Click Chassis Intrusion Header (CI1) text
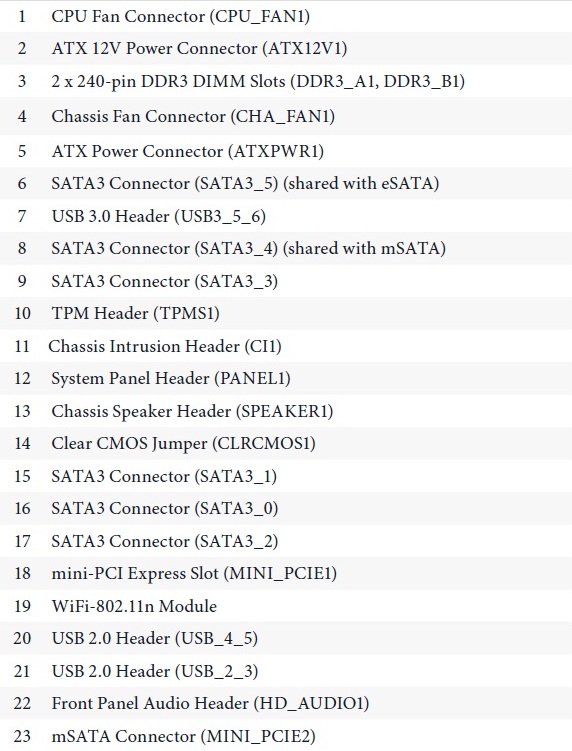 (165, 346)
